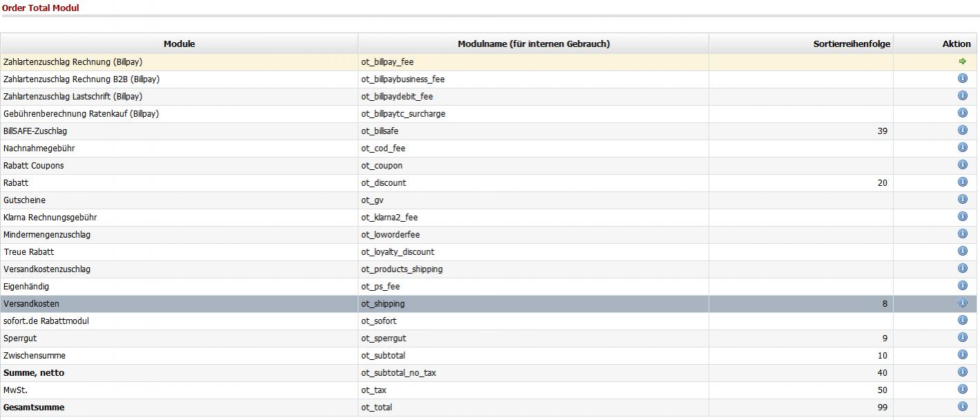Click sort order value 20 for Rabatt
This screenshot has height=420, width=980.
(882, 183)
